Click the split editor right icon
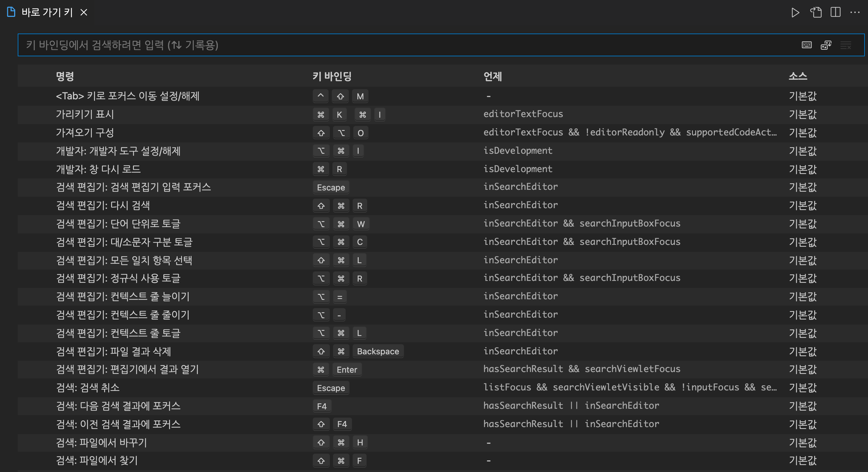The image size is (868, 472). pyautogui.click(x=835, y=13)
